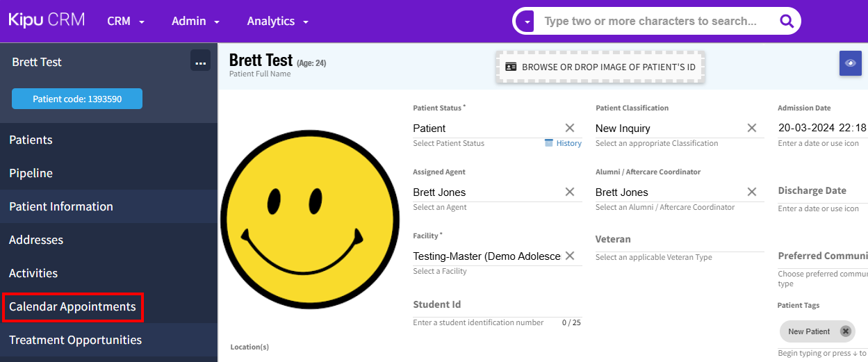
Task: Click the Patient code 1393590 button
Action: click(x=77, y=99)
